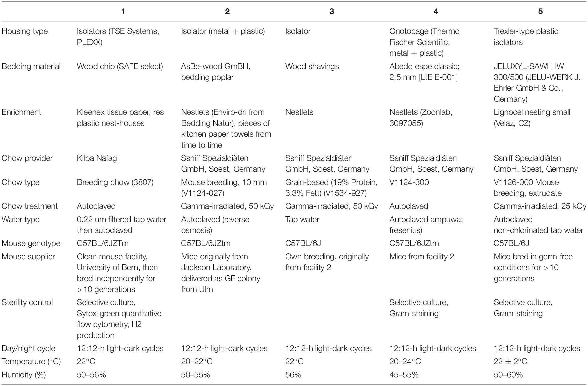Click cell "C57BL/6JZTm" in column 1

tap(103, 243)
